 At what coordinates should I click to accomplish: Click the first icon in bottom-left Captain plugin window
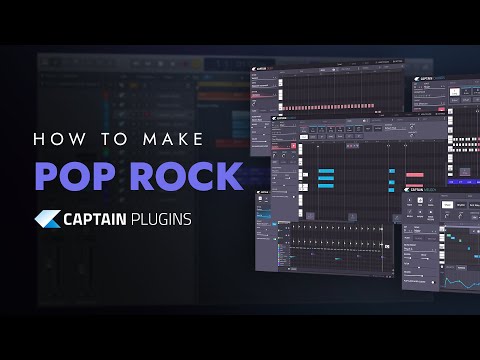261,199
